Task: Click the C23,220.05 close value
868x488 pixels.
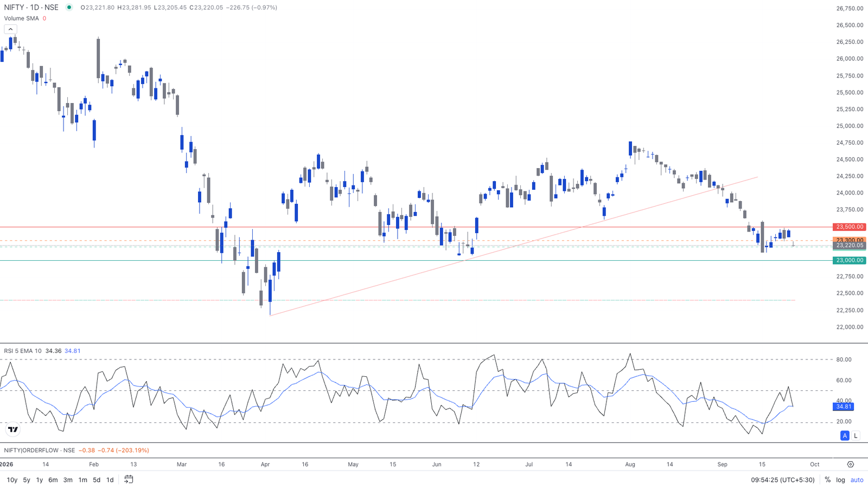Action: pyautogui.click(x=206, y=8)
